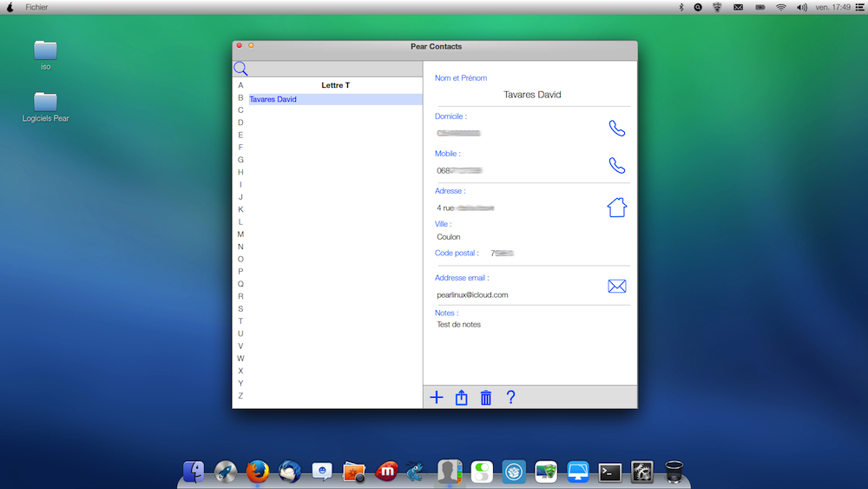Open Pear Contacts icon in dock
Viewport: 868px width, 489px height.
(450, 472)
